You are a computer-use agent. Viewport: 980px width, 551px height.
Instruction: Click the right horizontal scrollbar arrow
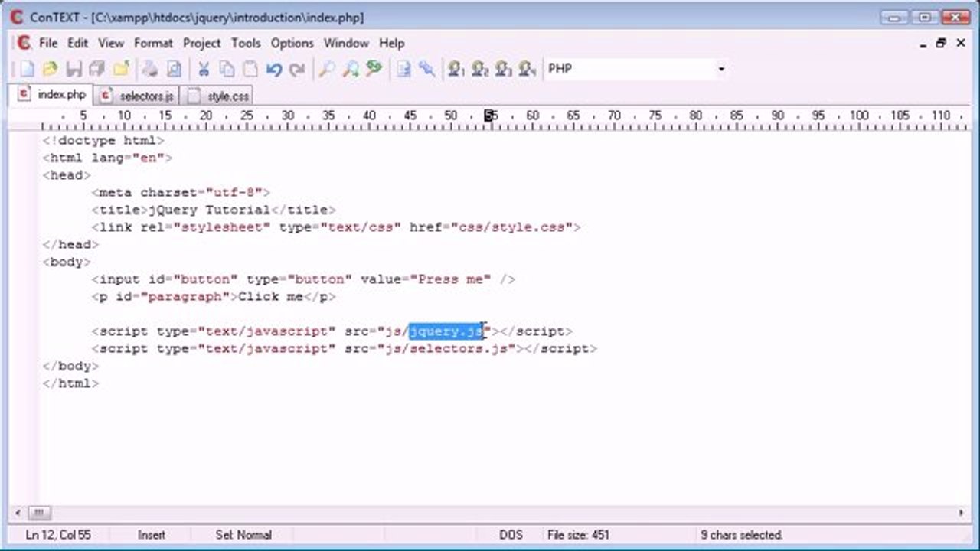pos(962,513)
